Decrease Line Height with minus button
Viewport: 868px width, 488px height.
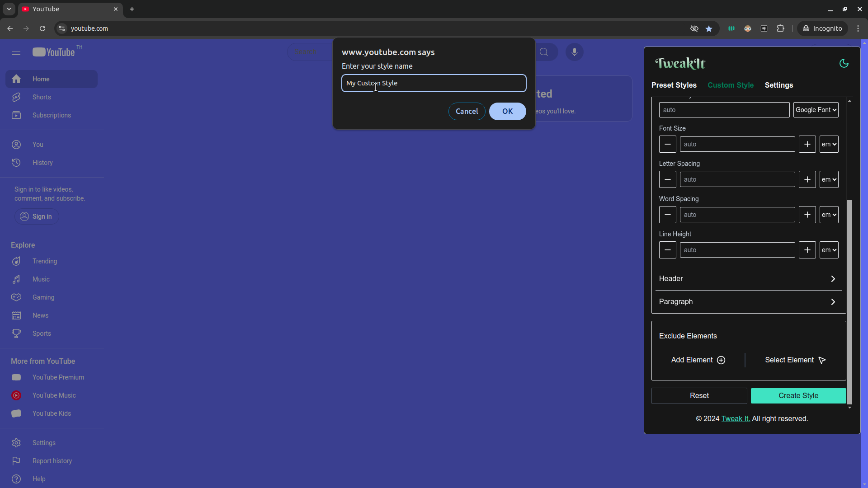click(x=667, y=250)
